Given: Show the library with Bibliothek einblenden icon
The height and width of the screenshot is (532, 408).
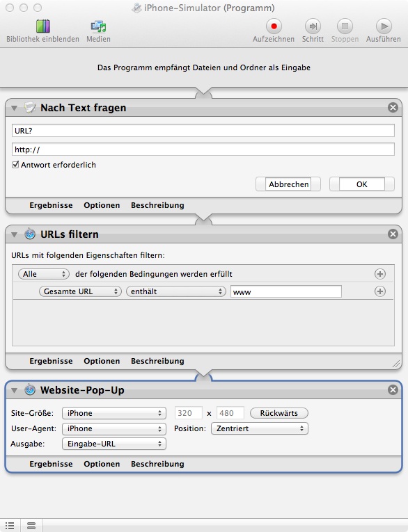Looking at the screenshot, I should 42,26.
